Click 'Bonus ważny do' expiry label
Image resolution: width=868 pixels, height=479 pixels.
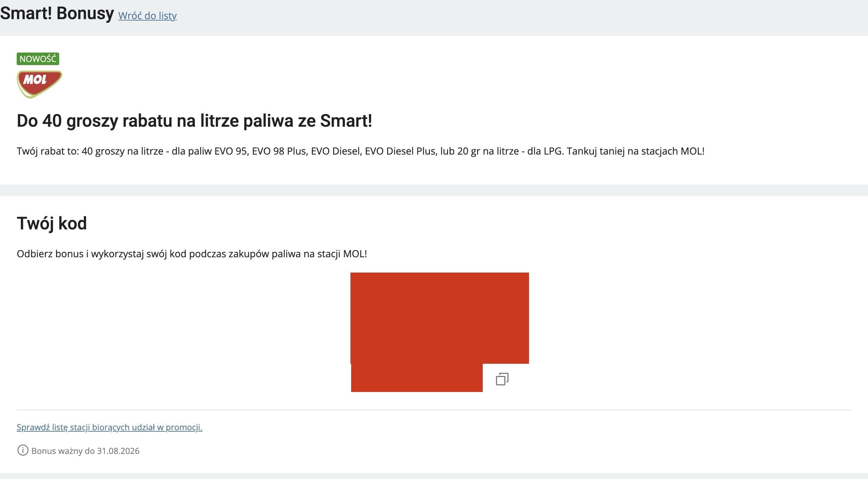pos(63,451)
